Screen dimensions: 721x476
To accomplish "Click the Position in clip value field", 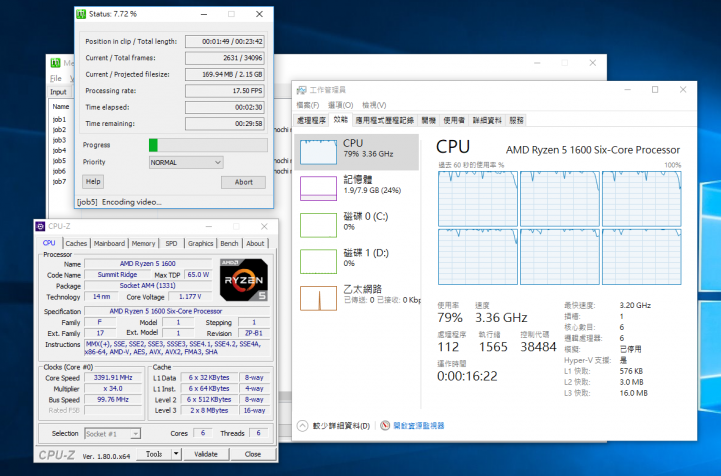I will (225, 41).
